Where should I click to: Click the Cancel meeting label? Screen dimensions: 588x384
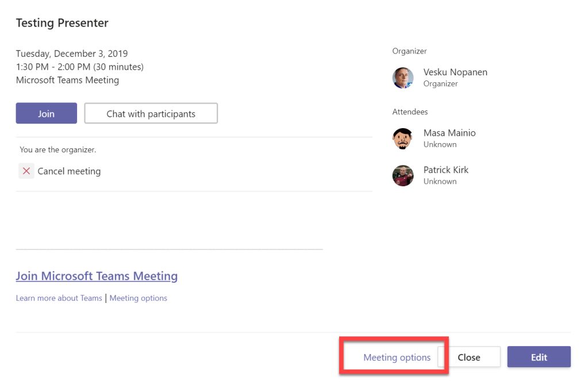tap(69, 171)
